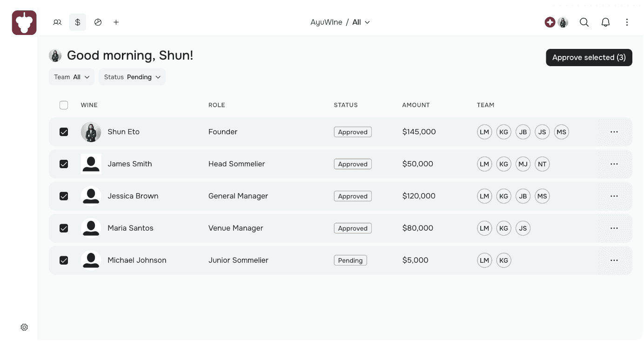Uncheck the James Smith row checkbox
This screenshot has width=644, height=341.
64,164
